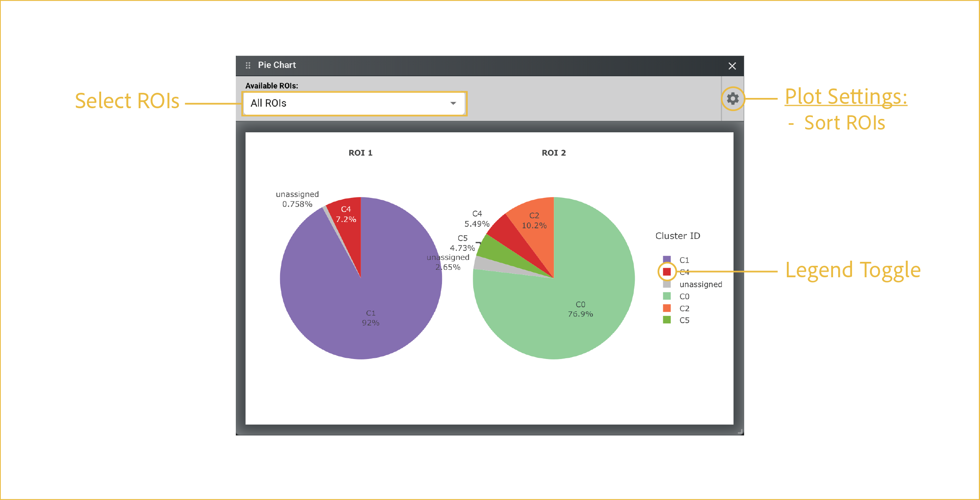Click the 'unassigned 0.758%' label
This screenshot has height=500, width=980.
297,199
